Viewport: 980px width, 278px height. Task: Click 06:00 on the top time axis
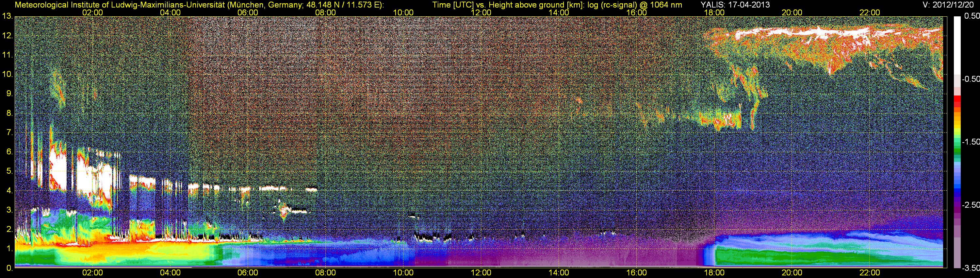[x=248, y=12]
